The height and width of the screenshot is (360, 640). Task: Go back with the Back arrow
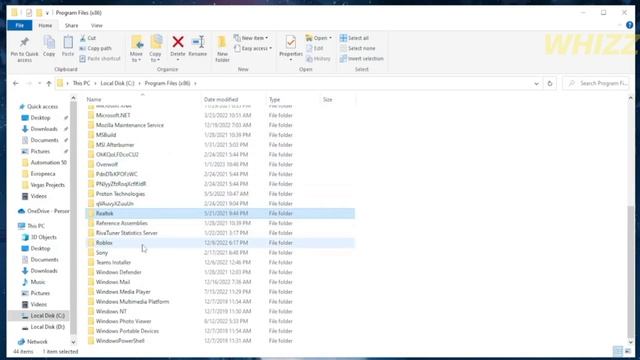tap(16, 83)
